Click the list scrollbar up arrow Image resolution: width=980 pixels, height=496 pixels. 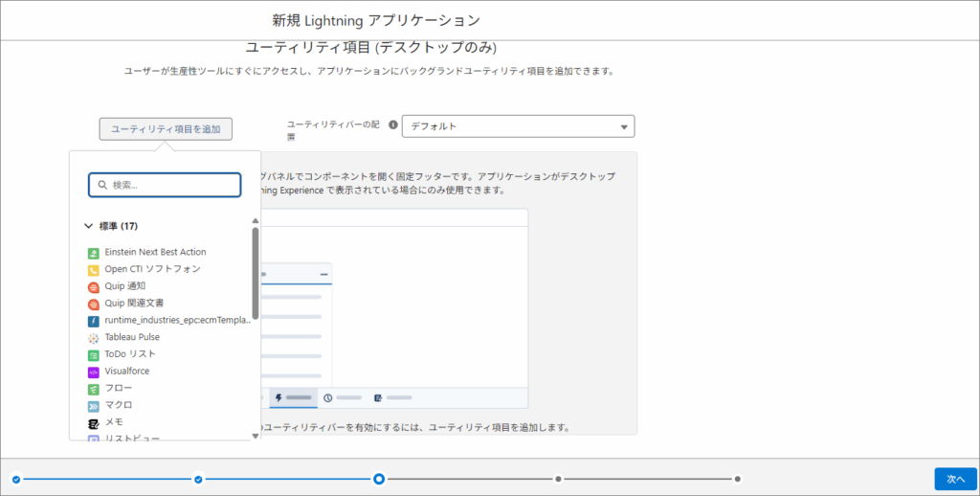tap(256, 220)
